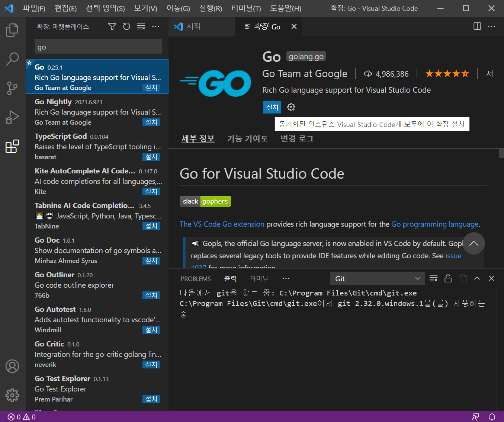
Task: Click the large Go extension logo
Action: click(216, 83)
